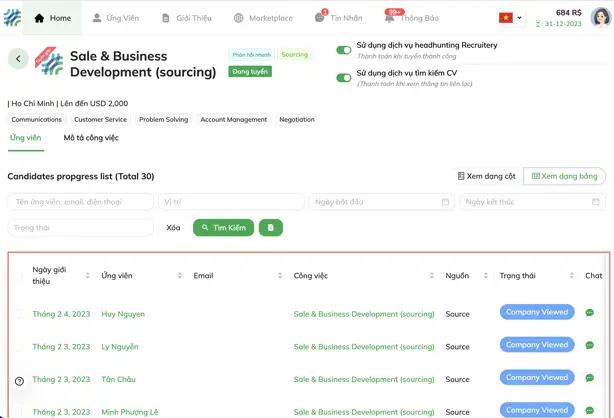
Task: Open chat for candidate Huy Nguyen
Action: 589,313
